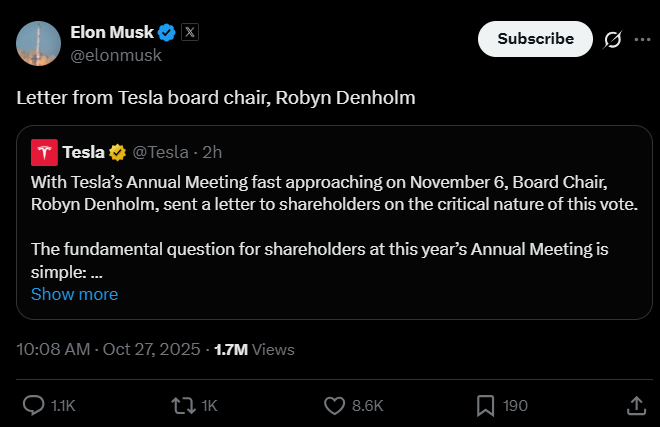Click the reply comment icon

[33, 405]
